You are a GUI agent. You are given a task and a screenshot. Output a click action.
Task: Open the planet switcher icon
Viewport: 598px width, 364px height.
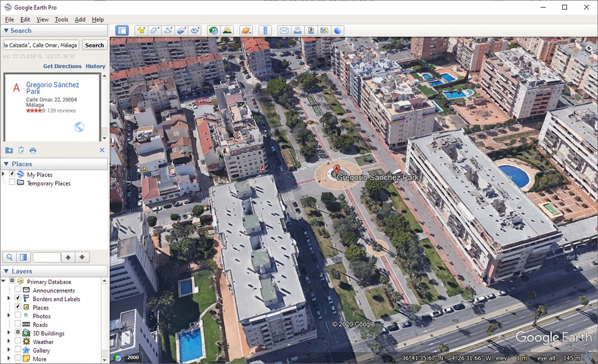click(245, 30)
